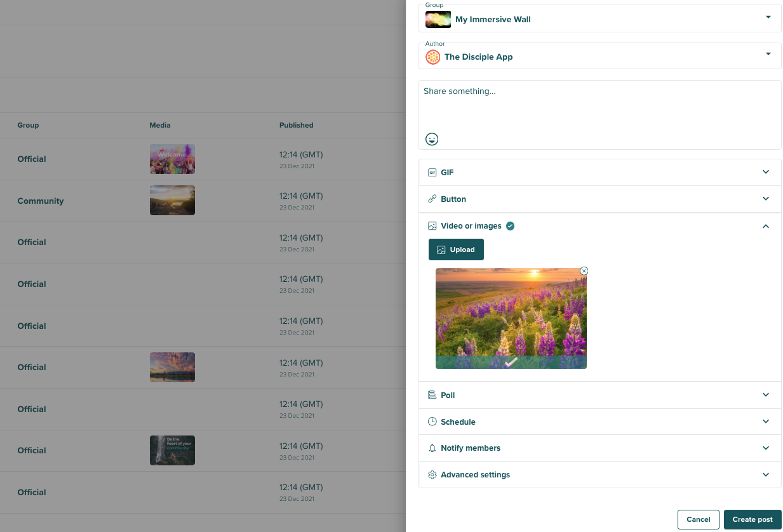The image size is (783, 532).
Task: Expand the Advanced settings section chevron
Action: tap(766, 475)
